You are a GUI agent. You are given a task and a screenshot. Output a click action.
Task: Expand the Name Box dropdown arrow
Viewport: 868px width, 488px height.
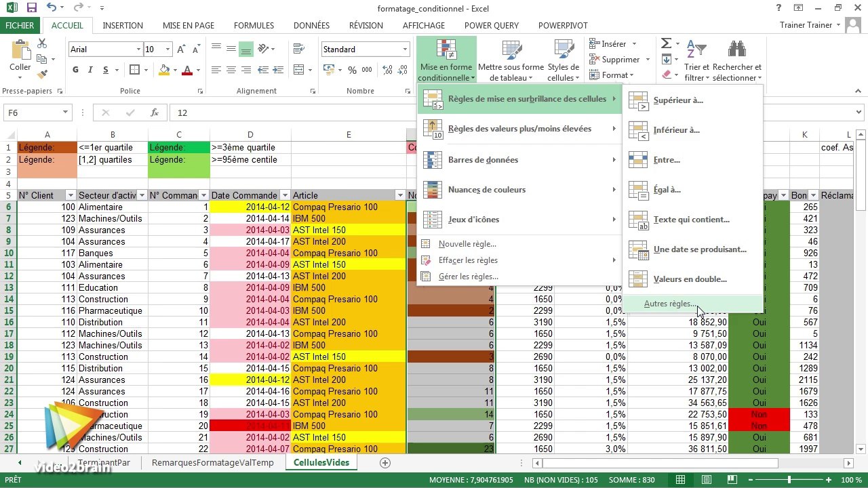pos(65,113)
